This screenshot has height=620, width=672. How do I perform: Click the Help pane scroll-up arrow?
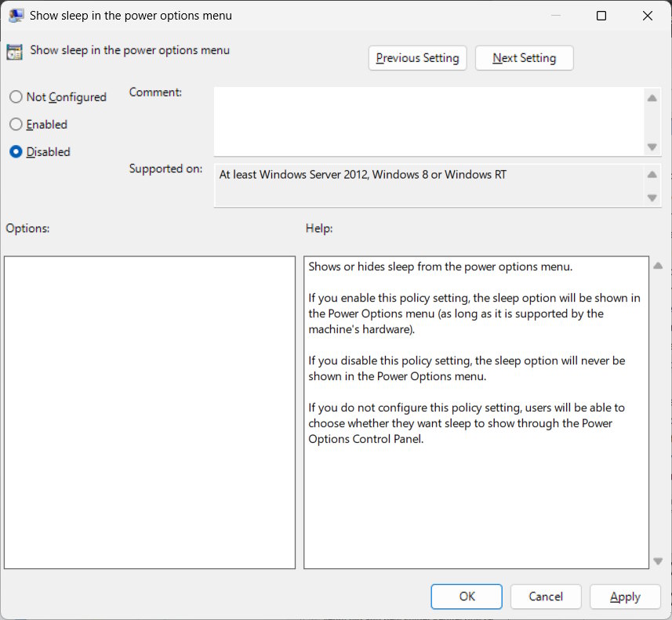point(658,265)
